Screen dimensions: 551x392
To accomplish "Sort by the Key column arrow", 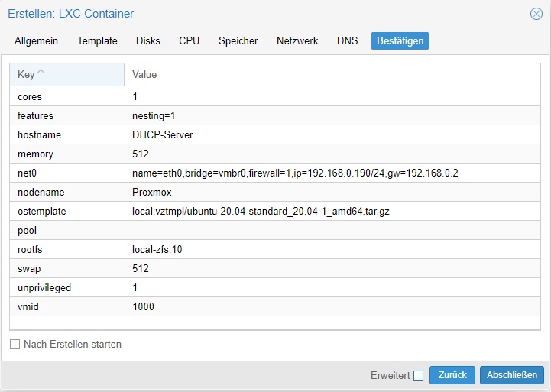I will [41, 74].
